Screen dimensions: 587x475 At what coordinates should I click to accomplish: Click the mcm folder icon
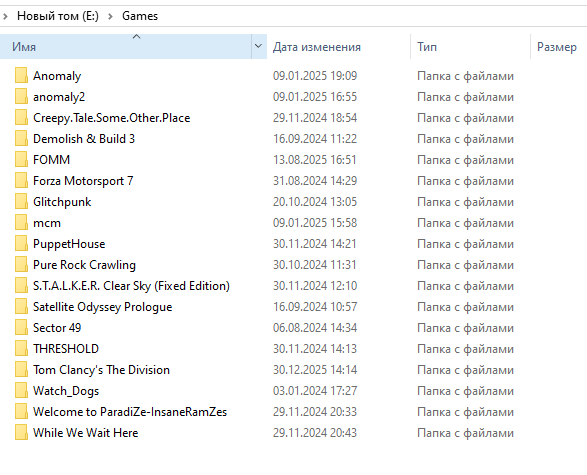21,222
